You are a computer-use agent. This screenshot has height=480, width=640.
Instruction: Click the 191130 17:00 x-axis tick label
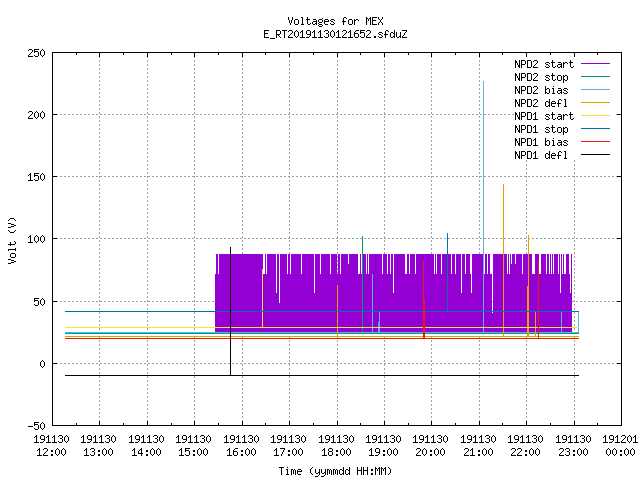(289, 446)
